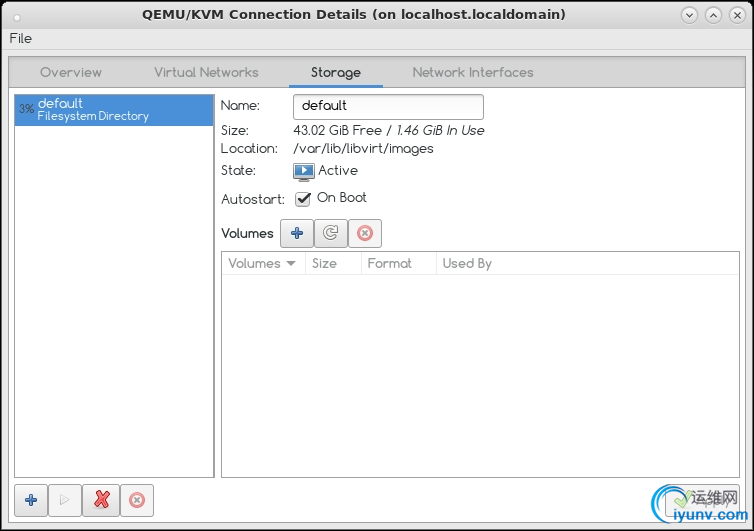Refresh the volume list
Screen dimensions: 754x531
330,233
